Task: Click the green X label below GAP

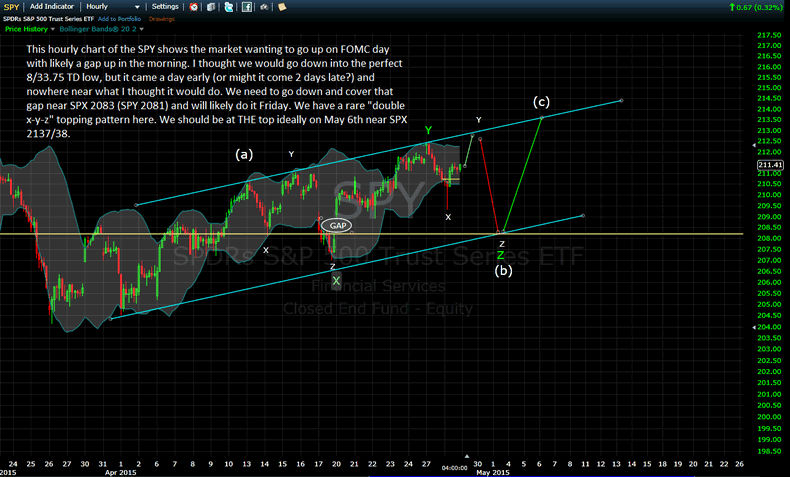Action: pyautogui.click(x=336, y=281)
